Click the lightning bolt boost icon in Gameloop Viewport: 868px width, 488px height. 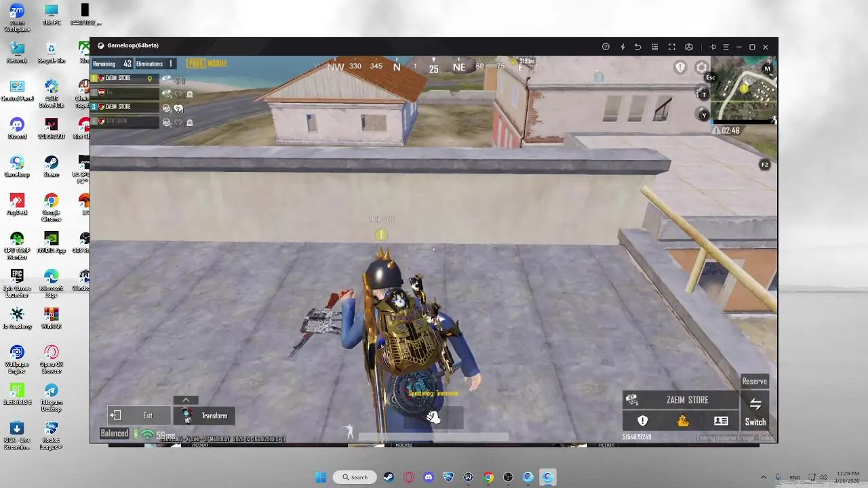pyautogui.click(x=623, y=47)
